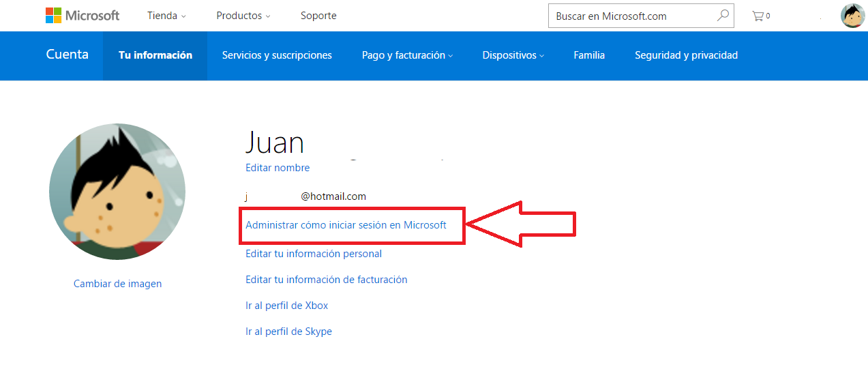Switch to the Familia tab
The height and width of the screenshot is (382, 868).
pyautogui.click(x=589, y=55)
